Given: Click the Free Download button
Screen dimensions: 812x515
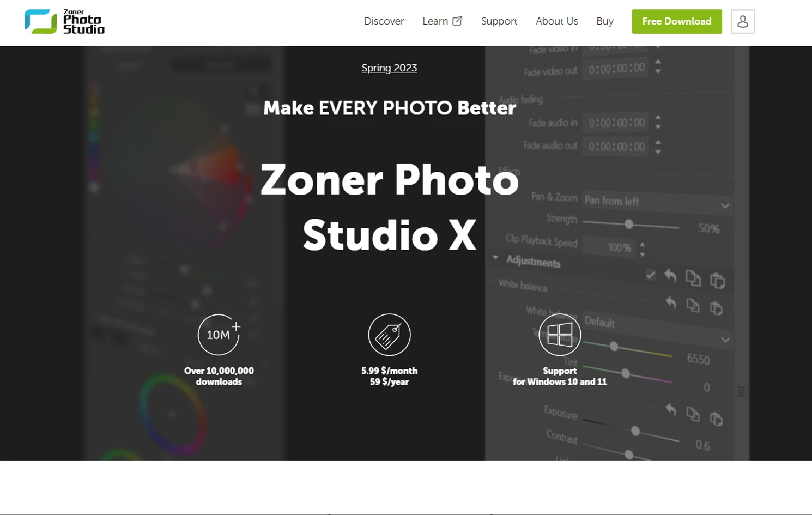Looking at the screenshot, I should pyautogui.click(x=677, y=21).
